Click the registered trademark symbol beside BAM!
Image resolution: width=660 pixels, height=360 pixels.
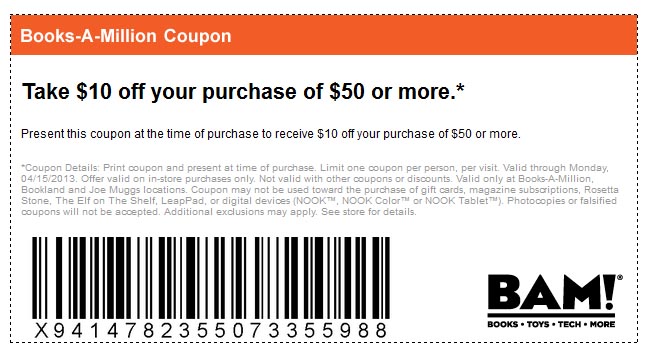[620, 277]
